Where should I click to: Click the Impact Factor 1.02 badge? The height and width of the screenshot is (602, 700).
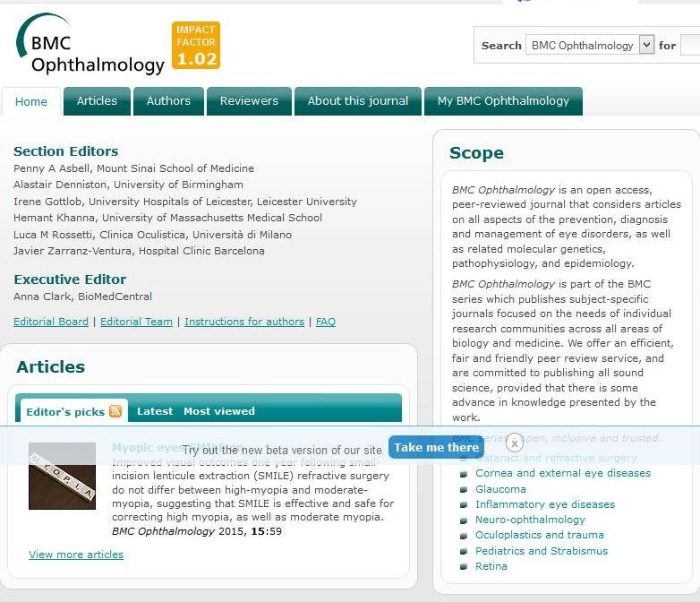[x=196, y=45]
